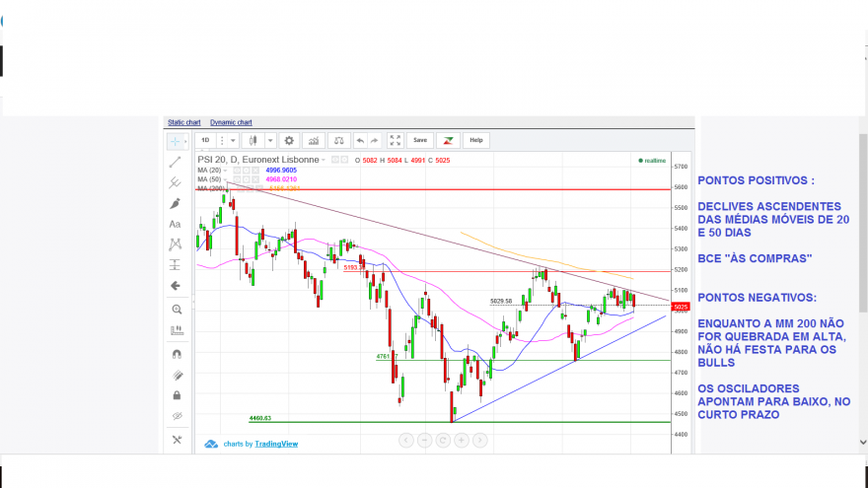The height and width of the screenshot is (488, 868).
Task: Zoom in chart plus control
Action: [462, 440]
